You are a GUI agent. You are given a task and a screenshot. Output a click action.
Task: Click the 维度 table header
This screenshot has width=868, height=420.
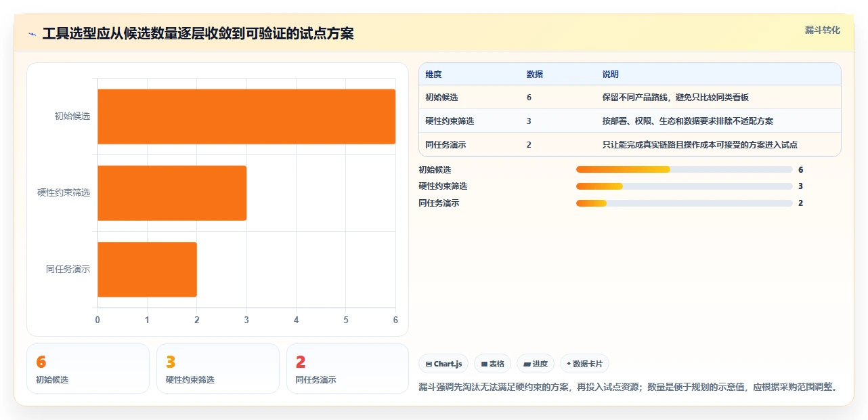tap(433, 75)
